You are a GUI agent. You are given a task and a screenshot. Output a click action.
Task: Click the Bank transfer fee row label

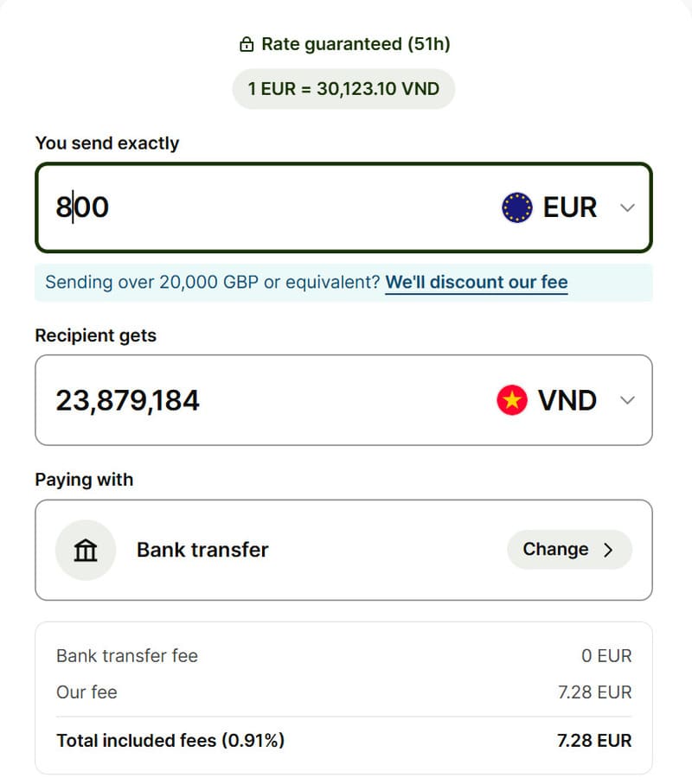coord(127,656)
